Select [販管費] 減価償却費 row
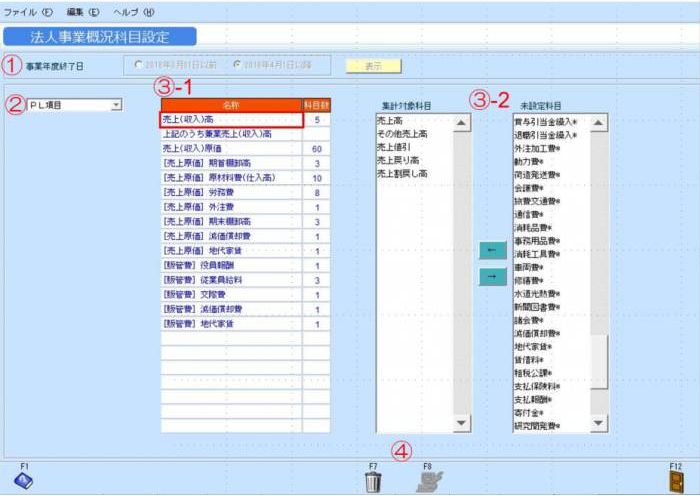Screen dimensions: 700x496 (246, 309)
